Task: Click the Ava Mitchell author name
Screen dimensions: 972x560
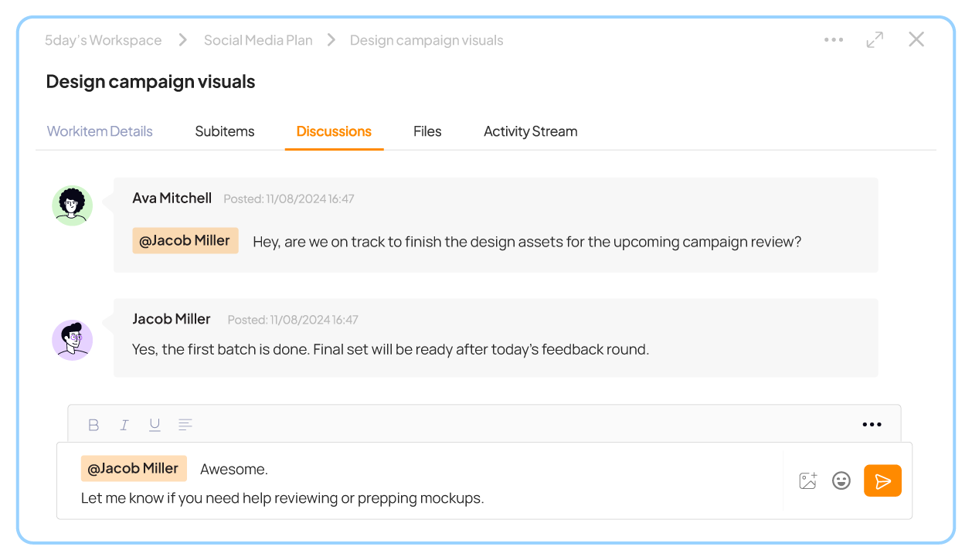Action: (172, 198)
